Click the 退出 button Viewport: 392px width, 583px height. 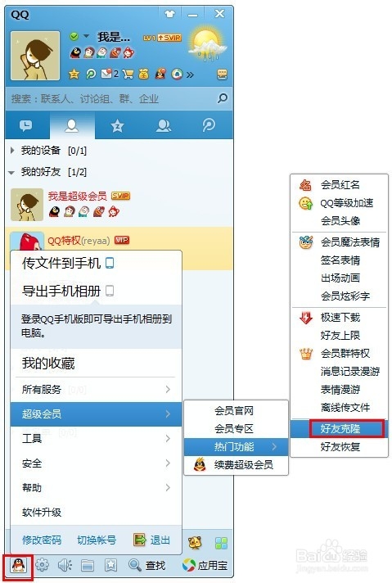click(152, 540)
